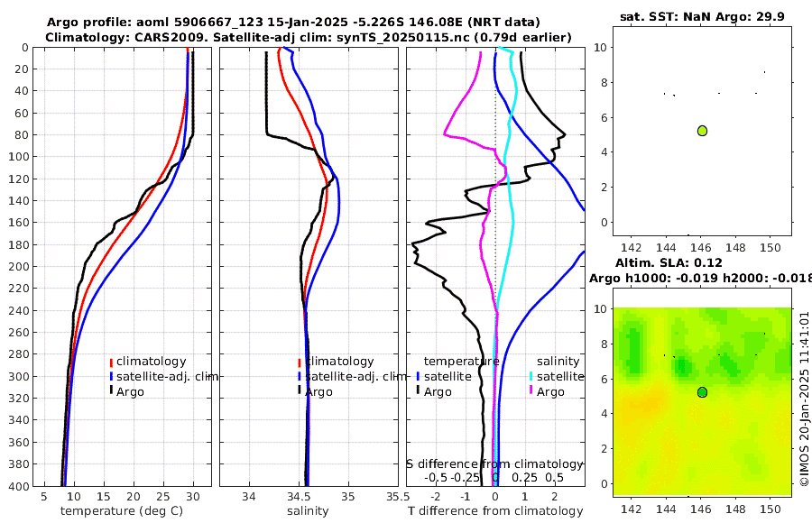Click the 'salinity' x-axis label
This screenshot has height=523, width=812.
[308, 511]
